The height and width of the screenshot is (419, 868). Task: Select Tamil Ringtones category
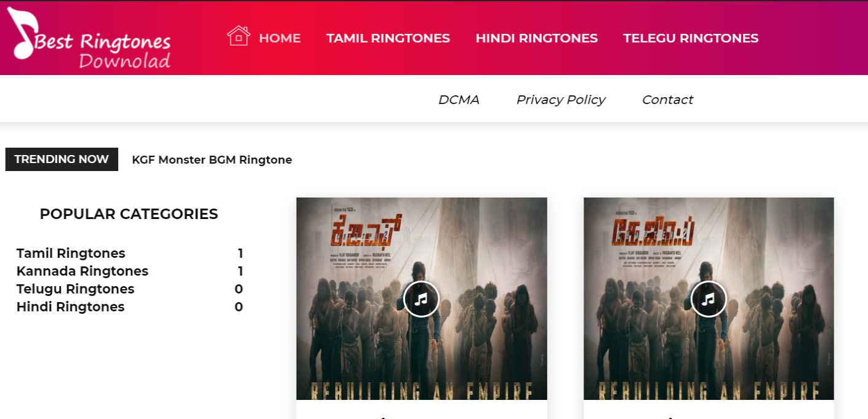71,253
